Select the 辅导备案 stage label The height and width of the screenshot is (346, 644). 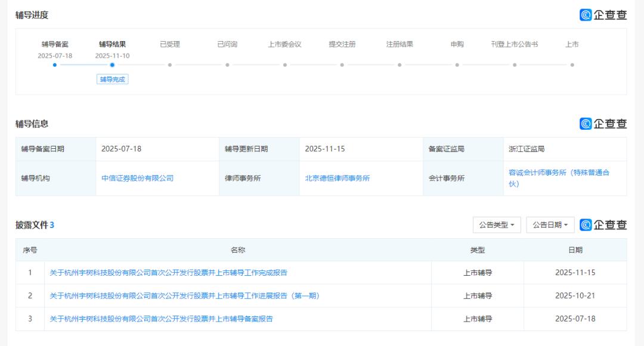[55, 44]
